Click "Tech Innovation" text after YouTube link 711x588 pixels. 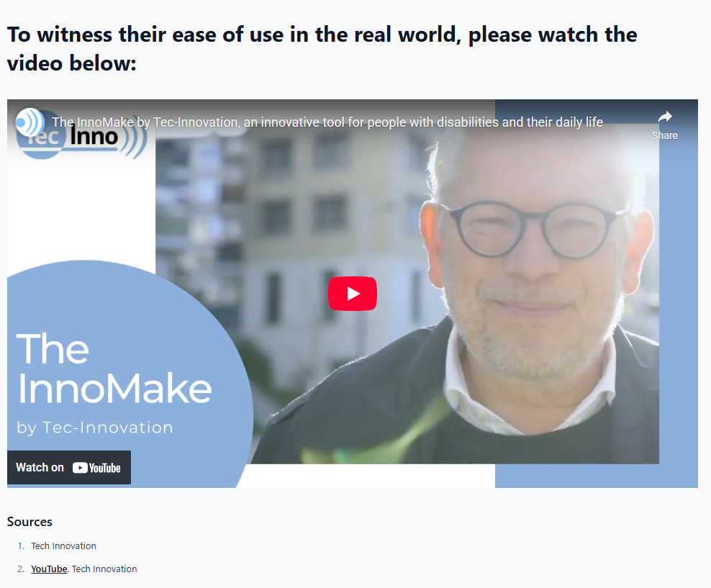[104, 569]
